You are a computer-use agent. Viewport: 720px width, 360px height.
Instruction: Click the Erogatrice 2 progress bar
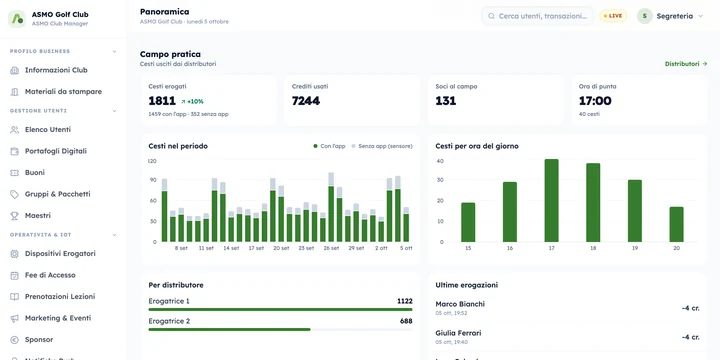pyautogui.click(x=280, y=330)
